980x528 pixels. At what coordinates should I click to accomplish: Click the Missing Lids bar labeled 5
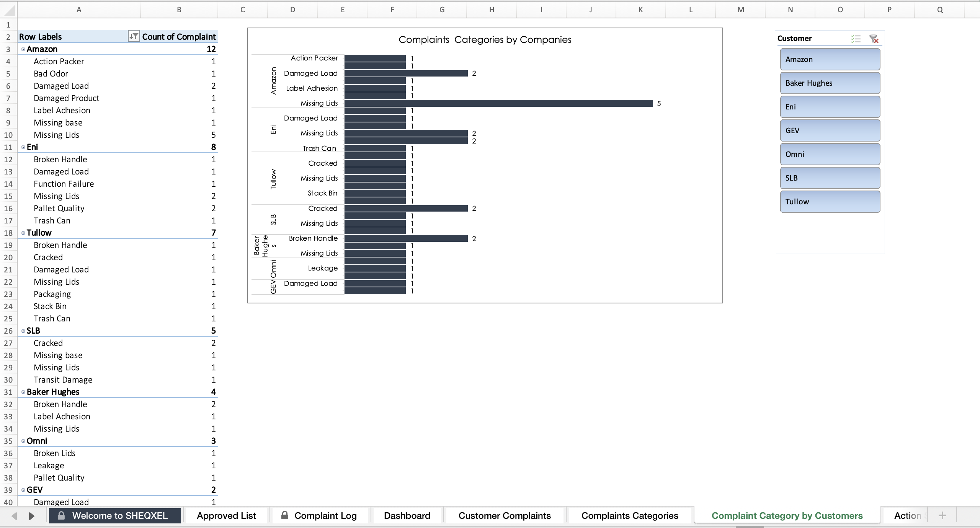498,103
